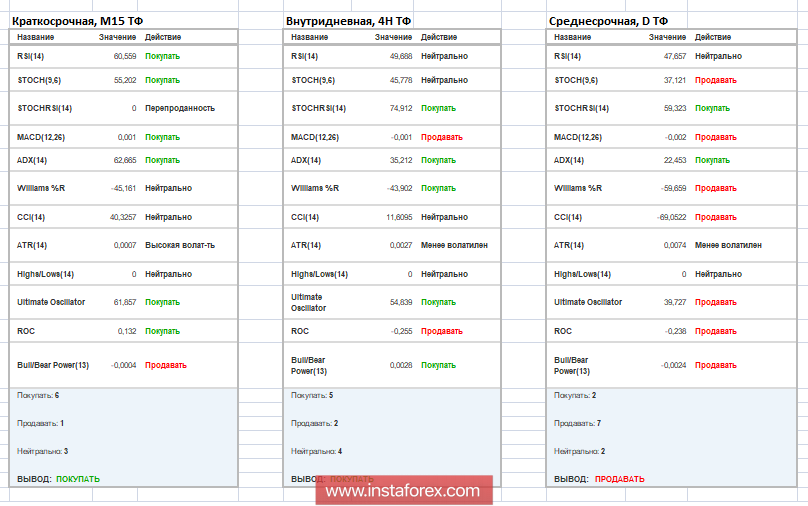Image resolution: width=808 pixels, height=506 pixels.
Task: Click STOCHRSI(14) value 59,323 in D table
Action: pyautogui.click(x=675, y=108)
